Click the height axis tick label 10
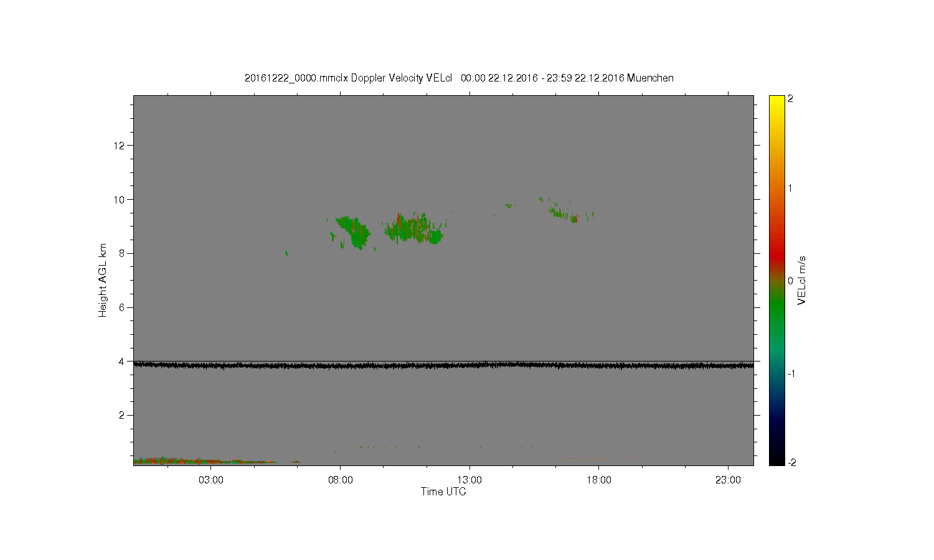 coord(120,200)
